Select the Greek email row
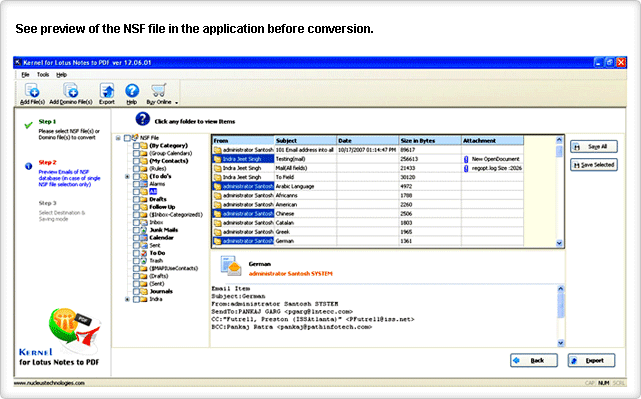641x399 pixels. click(368, 232)
